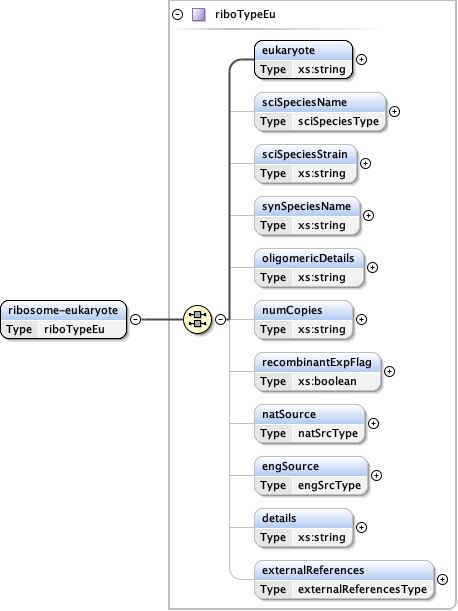Expand the numCopies element
Viewport: 458px width, 611px height.
click(x=362, y=319)
